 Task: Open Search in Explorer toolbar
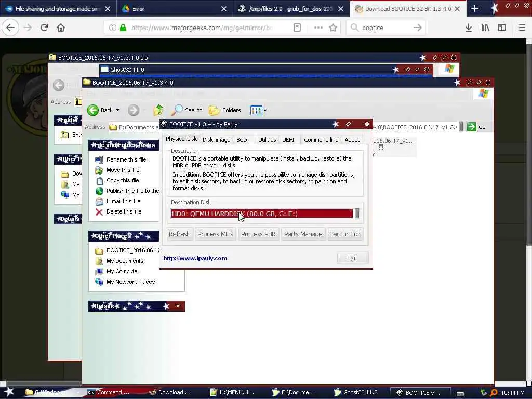pos(187,110)
